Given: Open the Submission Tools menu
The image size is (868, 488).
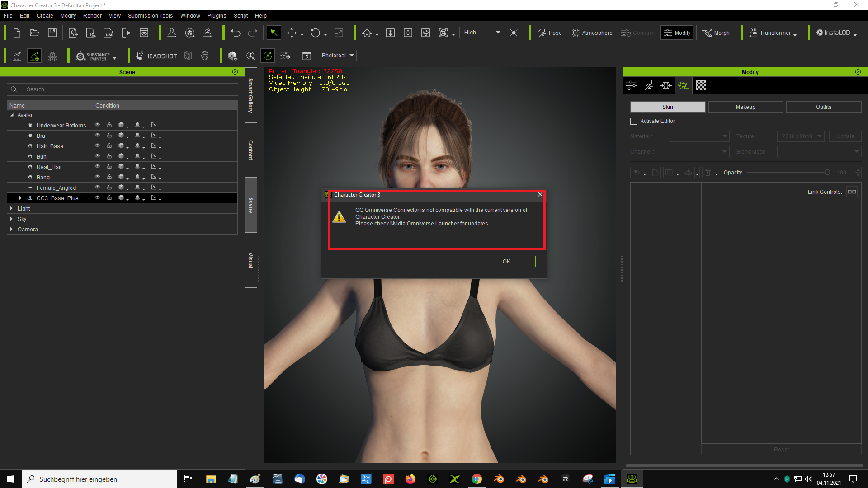Looking at the screenshot, I should 150,15.
